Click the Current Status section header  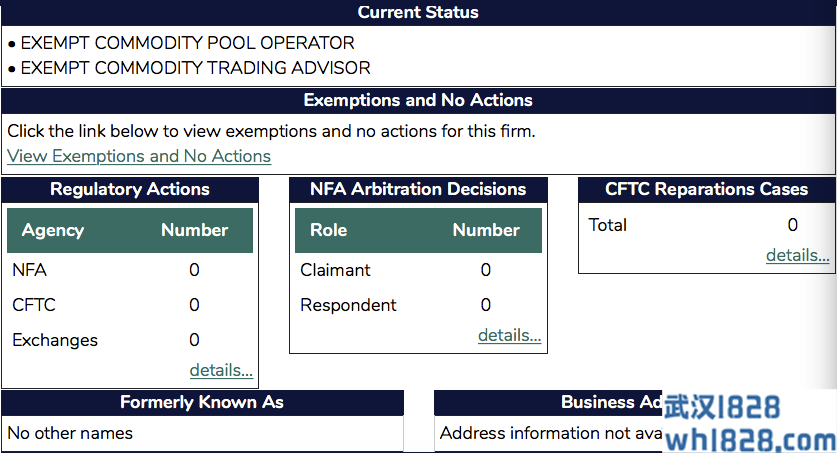[418, 13]
